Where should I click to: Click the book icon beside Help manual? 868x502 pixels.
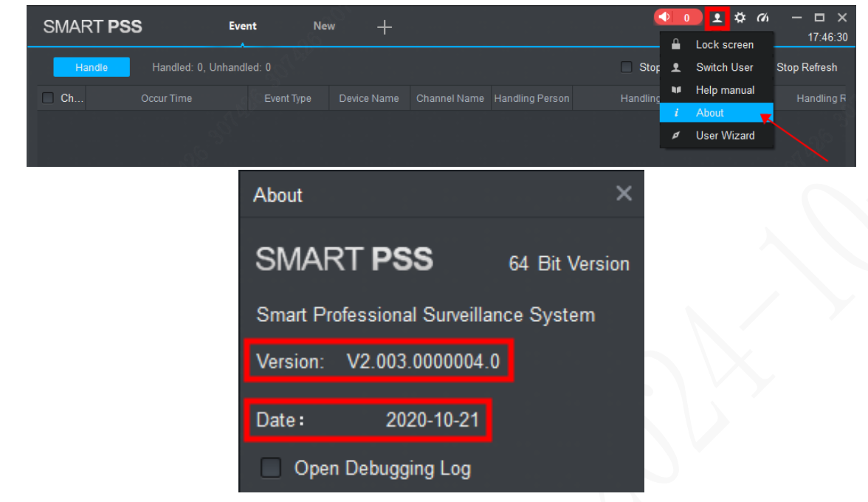coord(675,89)
